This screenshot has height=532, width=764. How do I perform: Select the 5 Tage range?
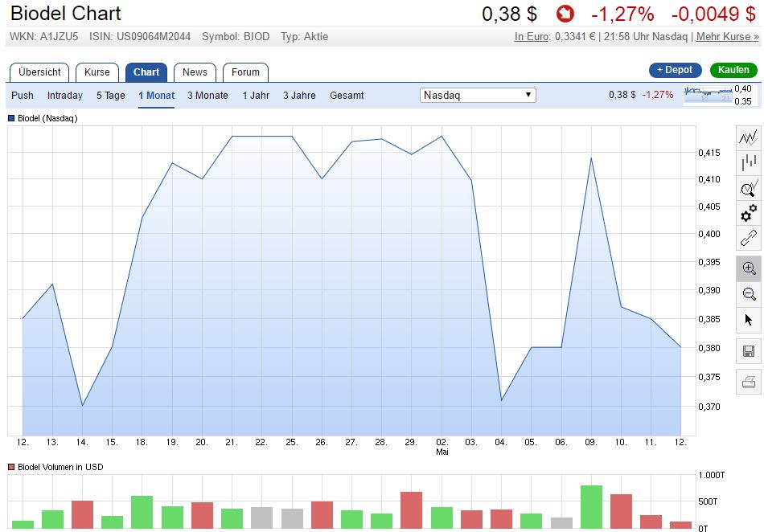coord(111,96)
